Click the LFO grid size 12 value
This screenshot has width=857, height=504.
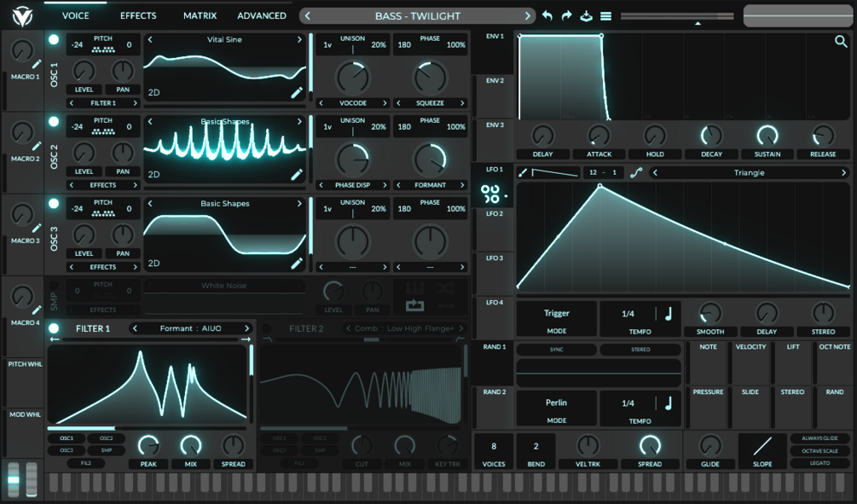point(593,173)
